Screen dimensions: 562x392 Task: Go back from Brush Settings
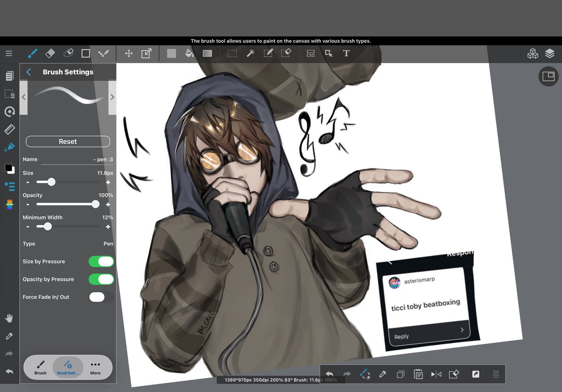[x=29, y=72]
